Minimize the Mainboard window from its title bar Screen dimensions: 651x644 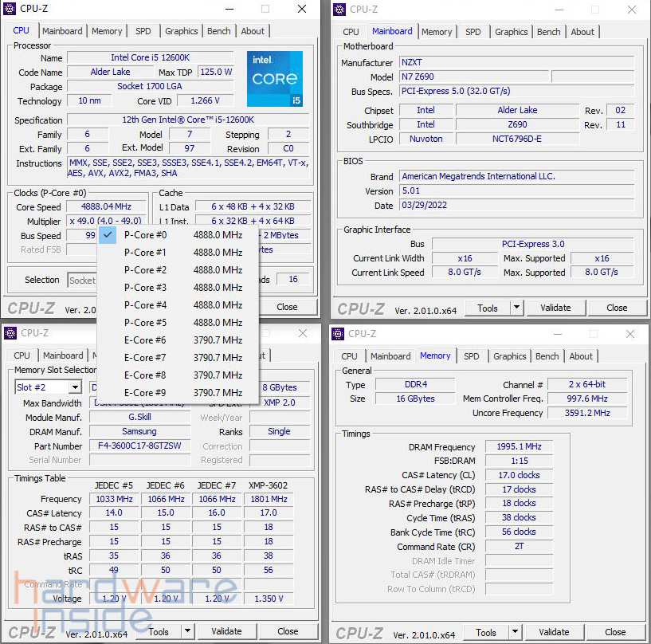[x=559, y=10]
